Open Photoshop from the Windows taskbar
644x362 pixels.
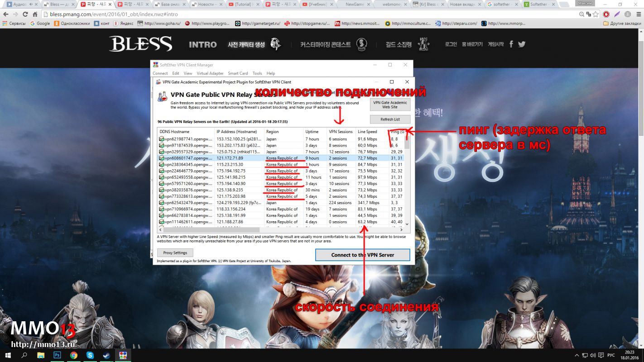click(57, 355)
